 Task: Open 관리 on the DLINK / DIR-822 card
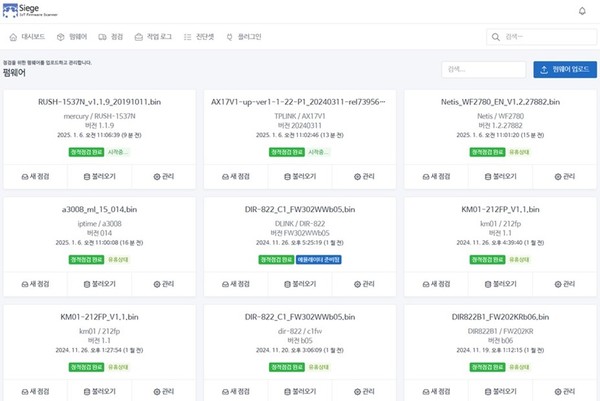coord(364,284)
